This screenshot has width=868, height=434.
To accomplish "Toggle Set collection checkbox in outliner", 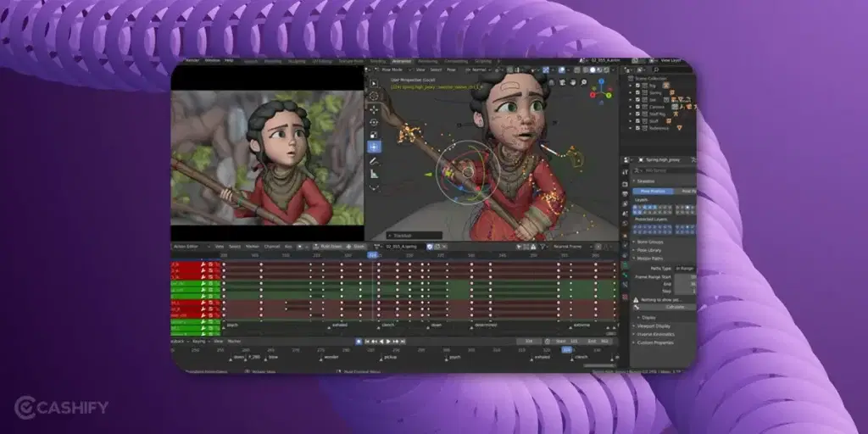I will pyautogui.click(x=637, y=100).
